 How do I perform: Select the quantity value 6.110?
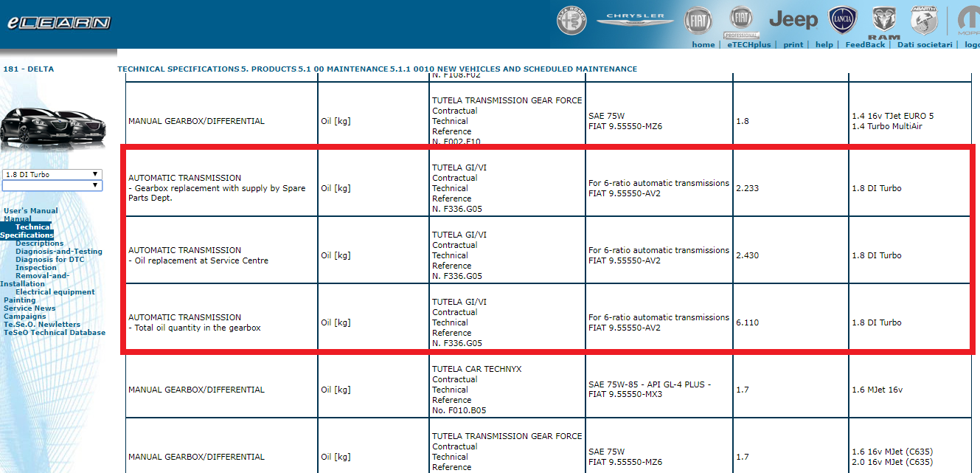click(x=747, y=322)
